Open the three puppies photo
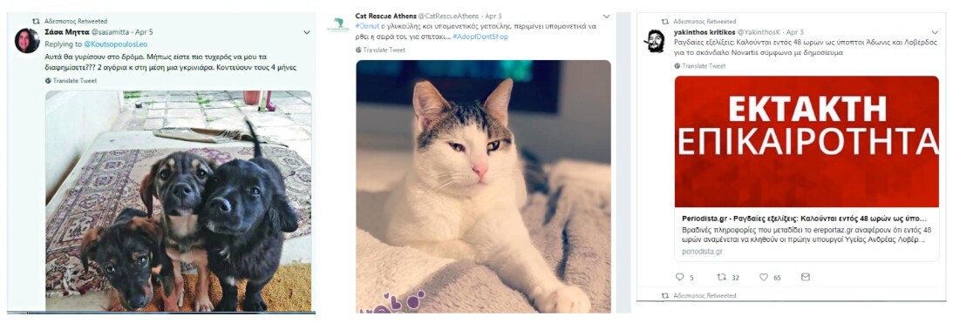Image resolution: width=980 pixels, height=330 pixels. pos(178,201)
